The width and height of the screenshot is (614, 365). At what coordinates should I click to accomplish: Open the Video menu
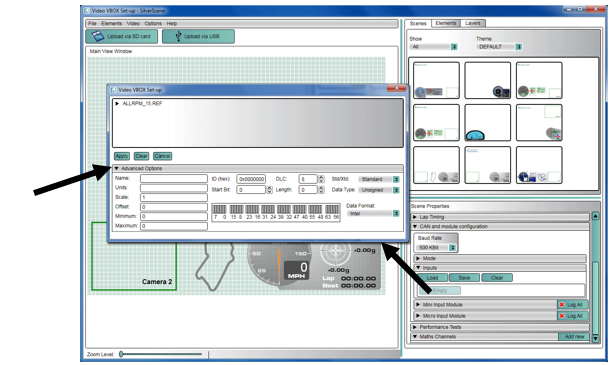(x=133, y=23)
